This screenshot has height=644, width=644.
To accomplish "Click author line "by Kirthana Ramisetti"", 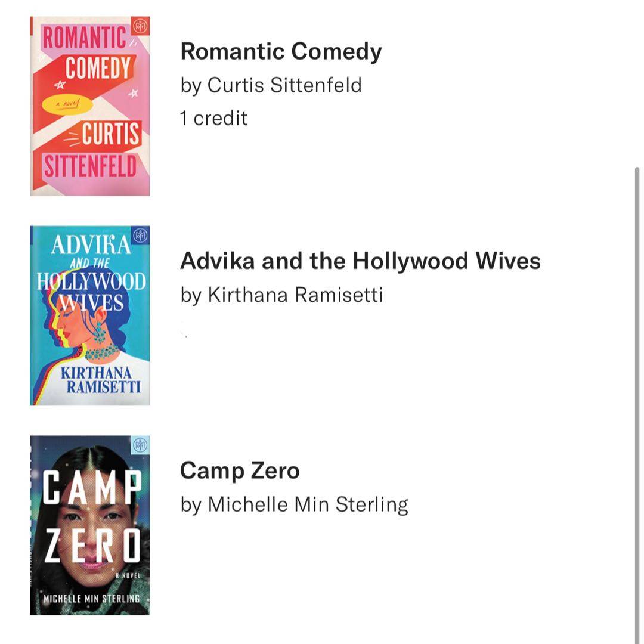I will [x=281, y=295].
